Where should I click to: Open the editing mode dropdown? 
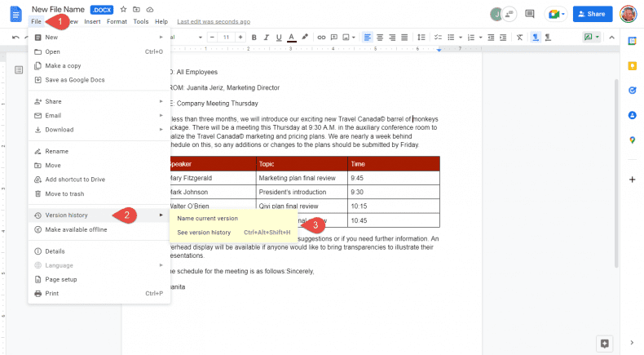point(591,37)
